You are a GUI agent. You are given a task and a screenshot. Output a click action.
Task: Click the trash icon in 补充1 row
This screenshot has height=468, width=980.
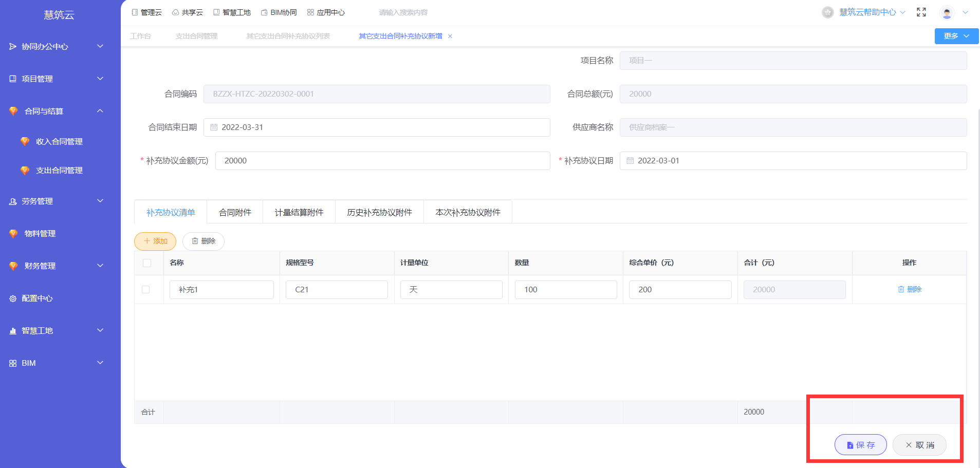(x=901, y=289)
